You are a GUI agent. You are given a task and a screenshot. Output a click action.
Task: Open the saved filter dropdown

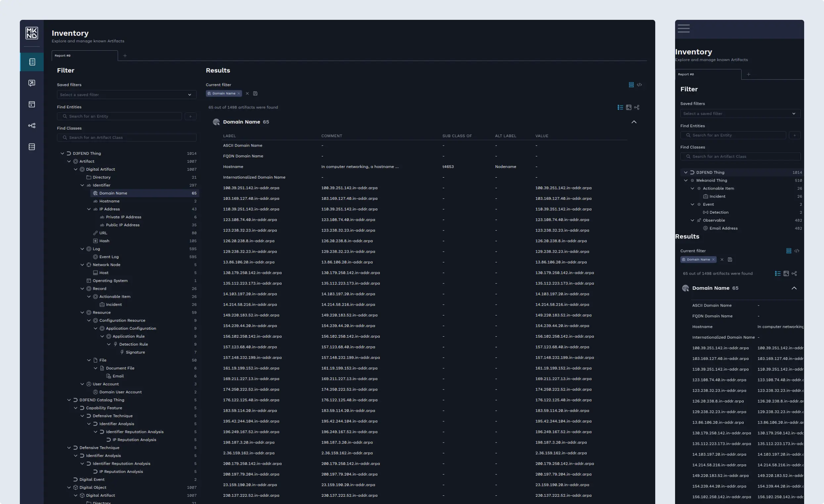[126, 95]
